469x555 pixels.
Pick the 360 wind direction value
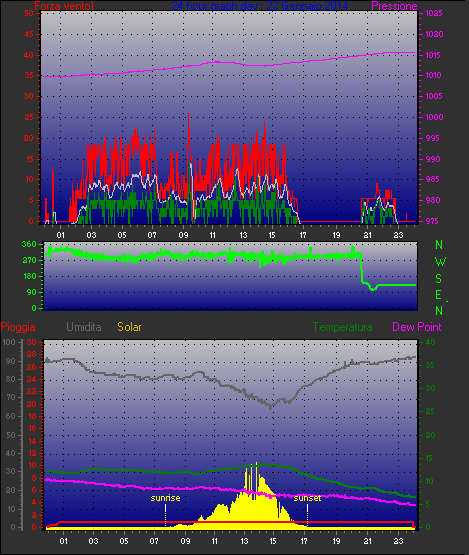29,244
